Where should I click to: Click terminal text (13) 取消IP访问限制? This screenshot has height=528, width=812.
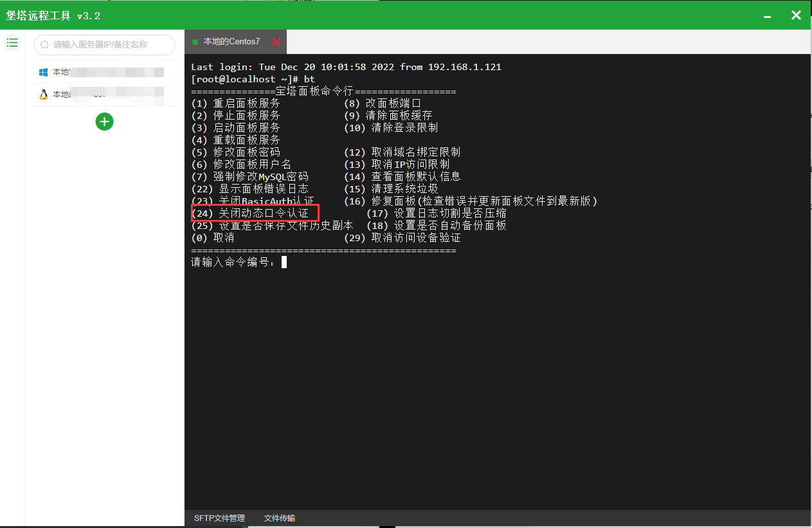click(x=397, y=165)
